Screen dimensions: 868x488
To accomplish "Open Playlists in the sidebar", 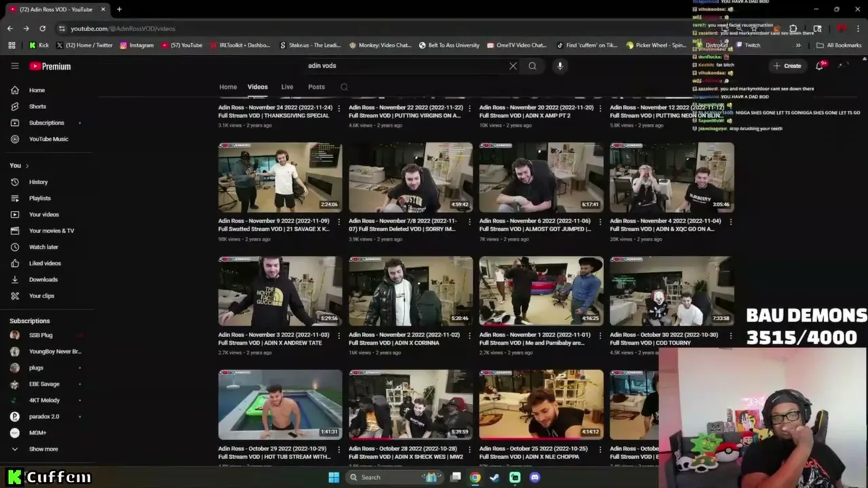I will pos(39,198).
